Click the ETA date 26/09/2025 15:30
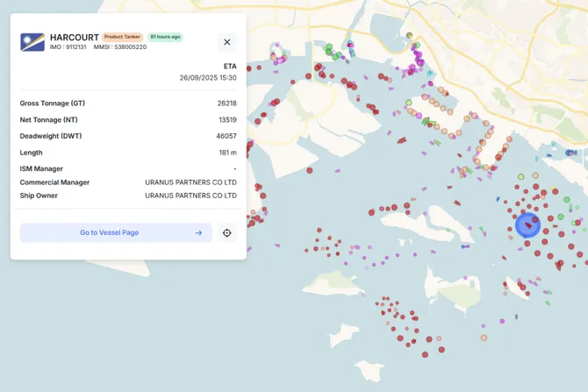Screen dimensions: 588x392 [208, 77]
